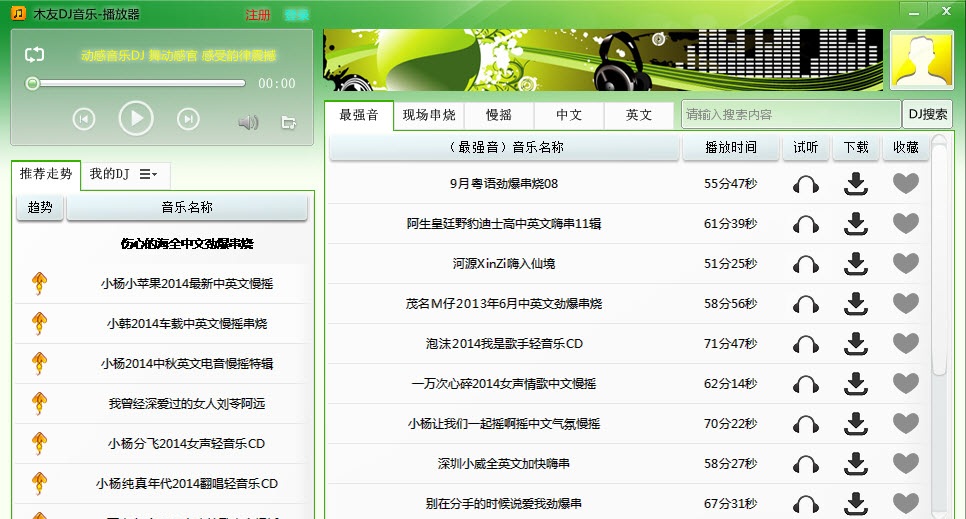Mute the volume speaker icon
The height and width of the screenshot is (519, 966).
click(248, 122)
